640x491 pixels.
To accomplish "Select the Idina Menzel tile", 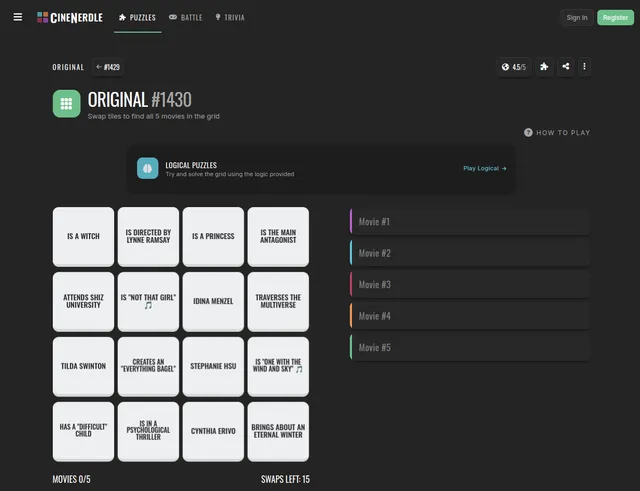I will [213, 301].
